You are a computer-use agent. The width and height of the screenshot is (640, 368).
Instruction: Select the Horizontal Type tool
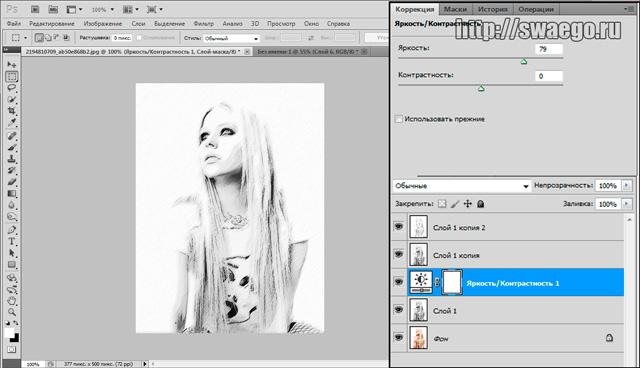click(12, 242)
